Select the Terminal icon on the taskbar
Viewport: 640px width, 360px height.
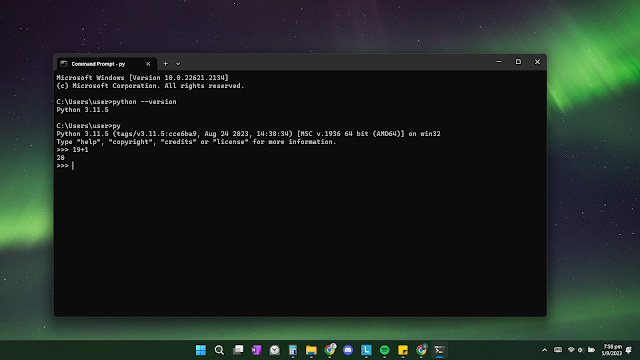439,350
